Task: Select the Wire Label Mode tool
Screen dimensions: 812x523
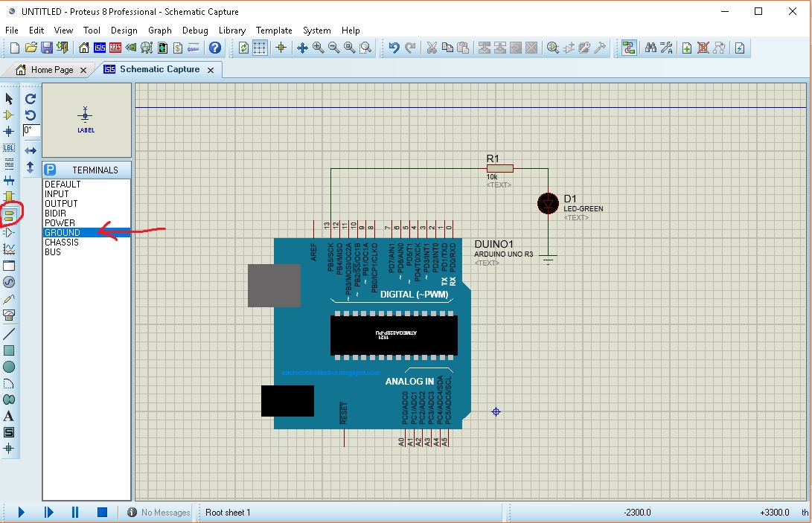Action: (x=10, y=147)
